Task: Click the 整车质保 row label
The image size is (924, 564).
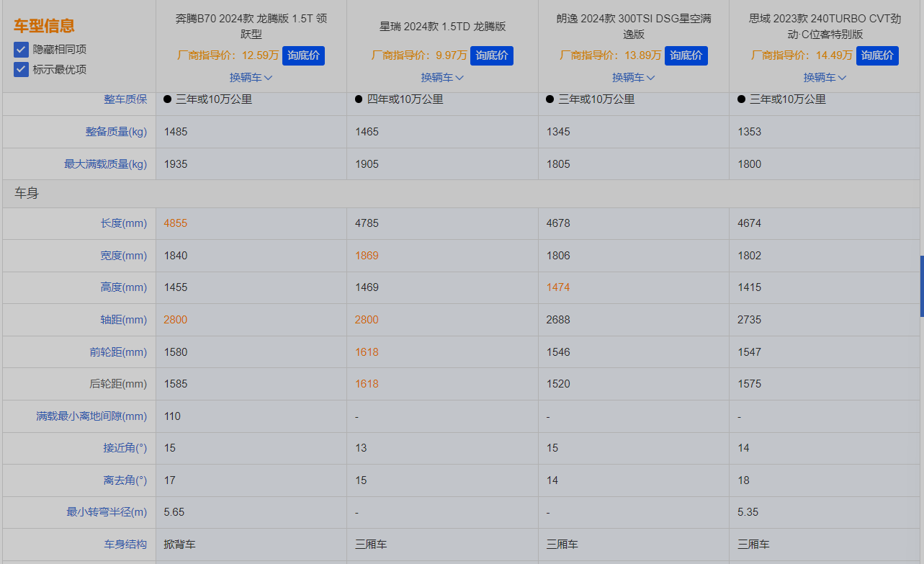Action: [x=125, y=99]
